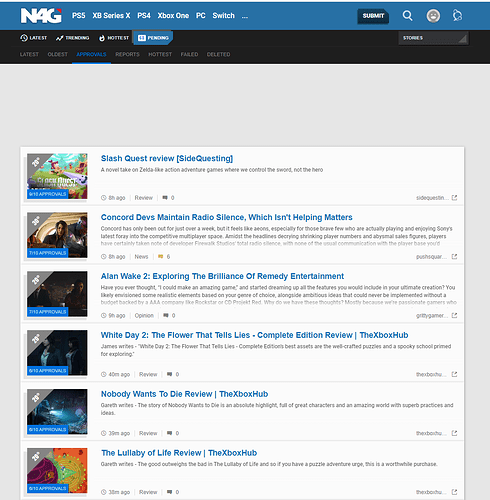490x500 pixels.
Task: Click the Submit button
Action: [373, 16]
